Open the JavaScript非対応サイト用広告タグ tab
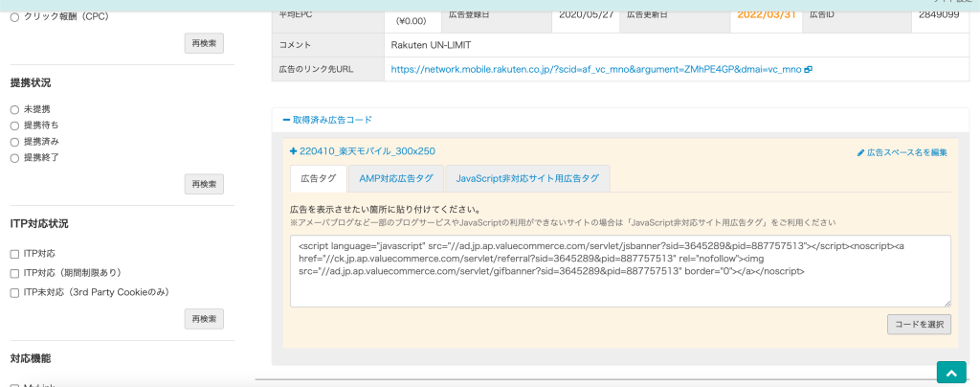 527,178
